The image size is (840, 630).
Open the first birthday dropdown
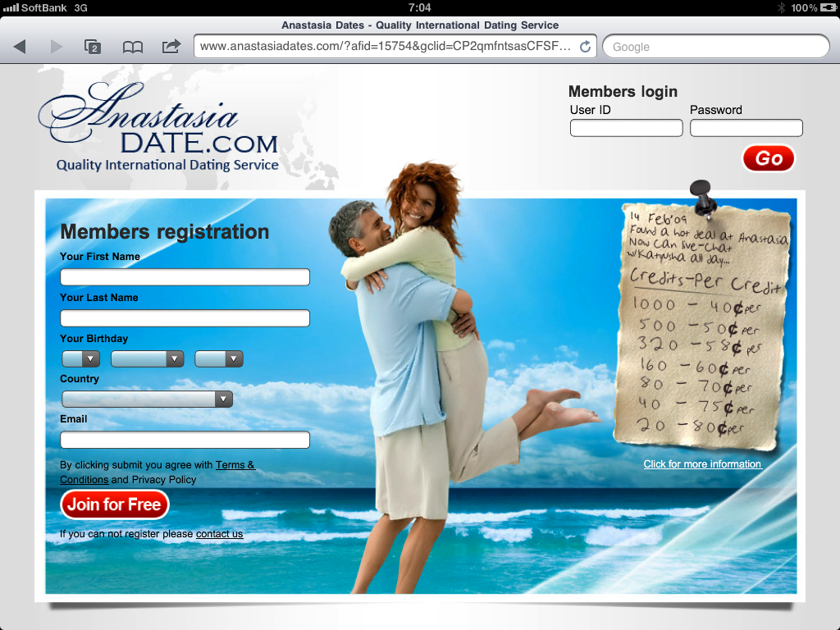coord(81,358)
